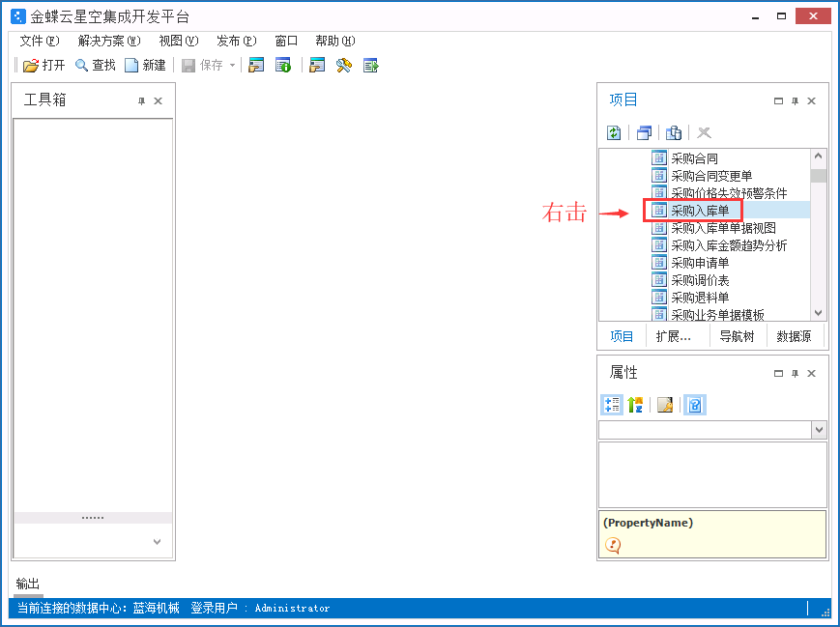The width and height of the screenshot is (840, 627).
Task: Click the cascaded windows icon in 项目 panel
Action: (644, 132)
